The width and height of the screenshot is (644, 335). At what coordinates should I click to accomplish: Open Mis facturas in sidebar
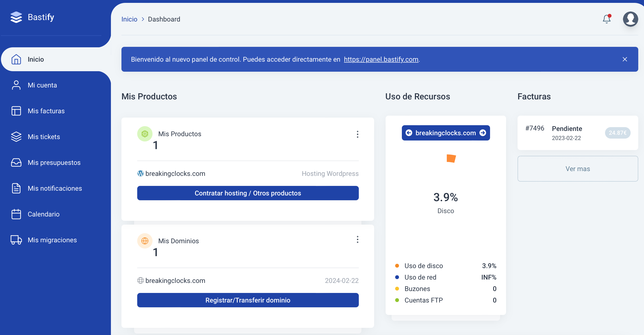pyautogui.click(x=46, y=111)
